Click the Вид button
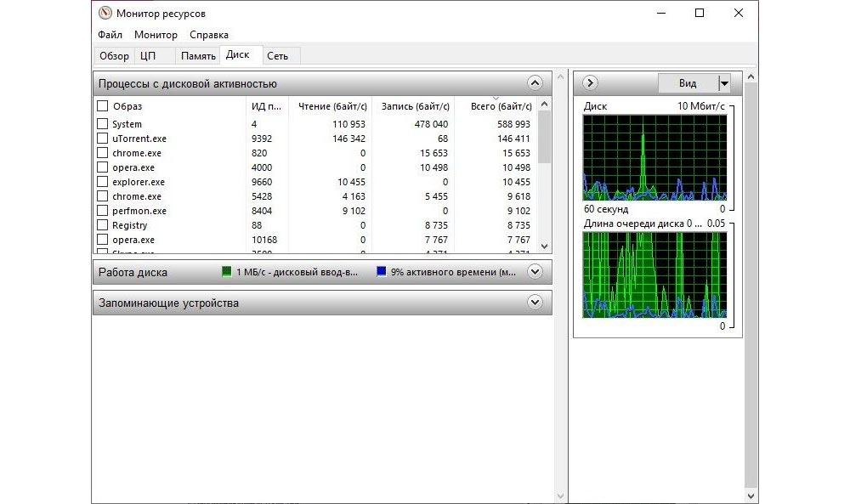This screenshot has width=850, height=504. (688, 83)
